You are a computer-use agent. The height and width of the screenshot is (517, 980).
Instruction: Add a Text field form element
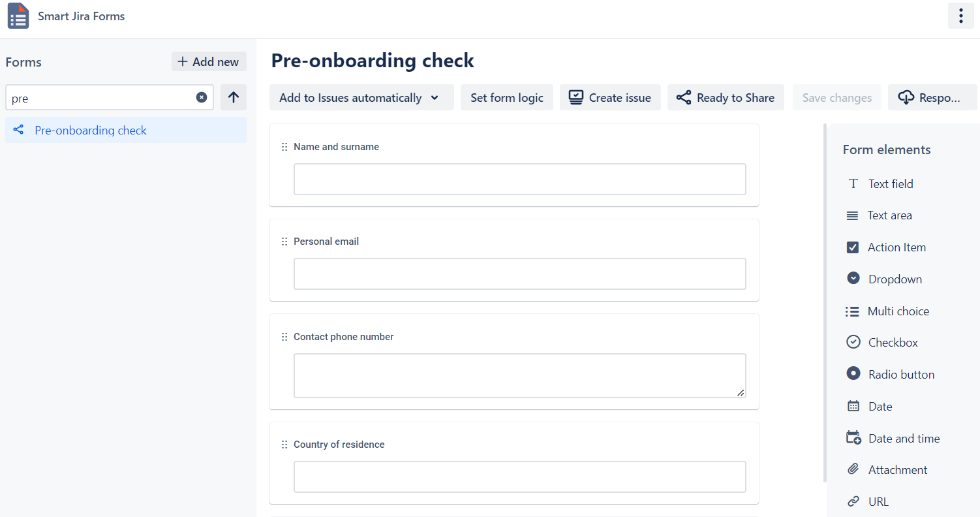[x=890, y=184]
